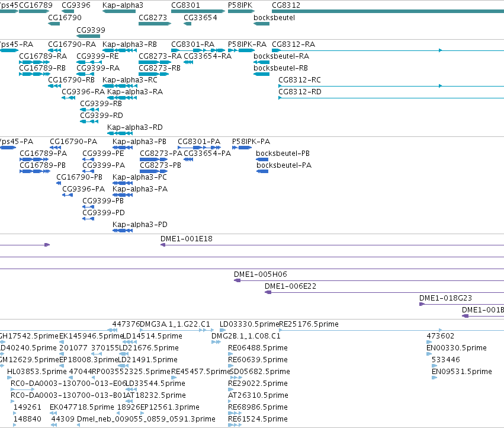The width and height of the screenshot is (504, 428).
Task: Click the Dmel_neb_009055_0859_0591.3prime EST label
Action: click(x=146, y=419)
